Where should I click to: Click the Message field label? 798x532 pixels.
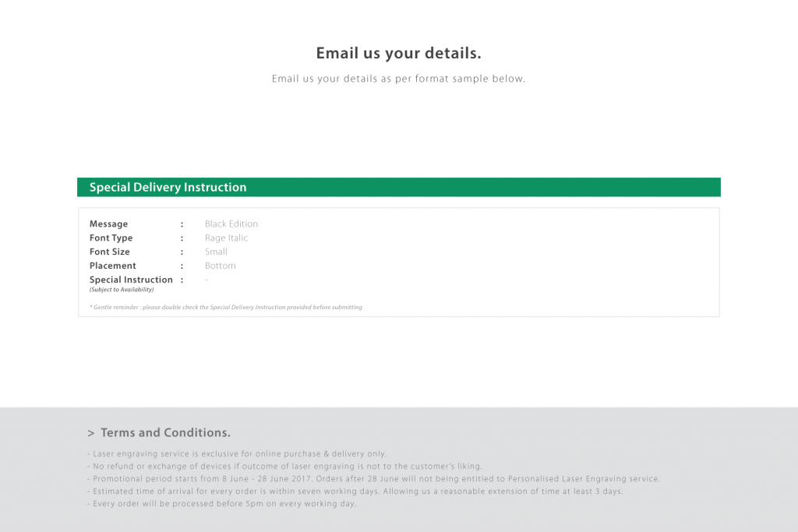(108, 224)
